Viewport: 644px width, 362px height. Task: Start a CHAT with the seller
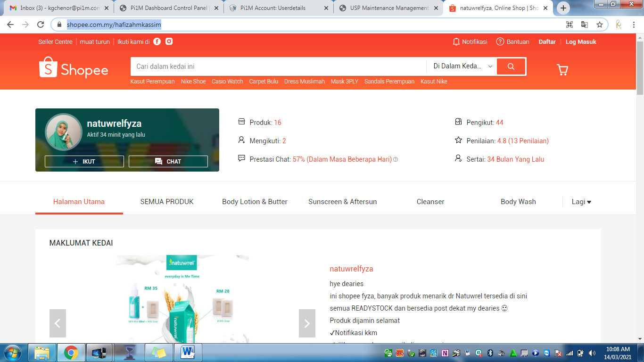click(x=168, y=161)
